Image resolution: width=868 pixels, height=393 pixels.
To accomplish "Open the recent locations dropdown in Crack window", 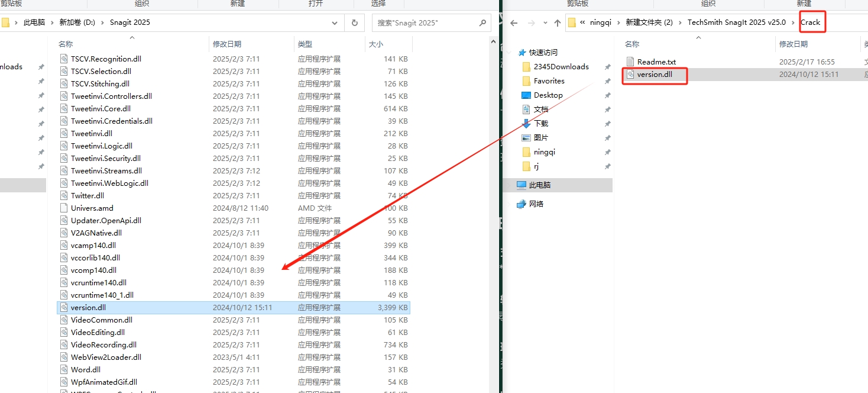I will pyautogui.click(x=545, y=23).
